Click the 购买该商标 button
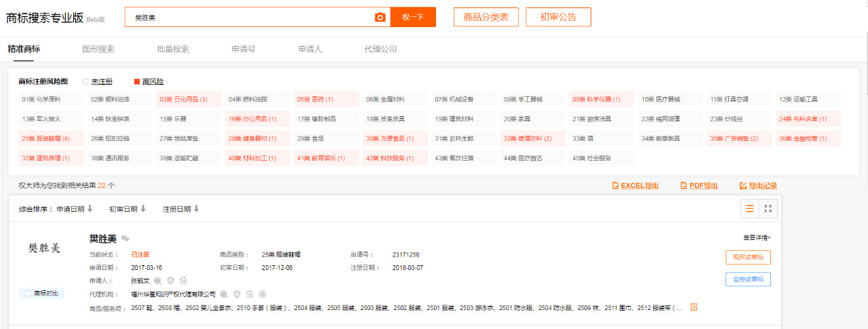 [747, 257]
